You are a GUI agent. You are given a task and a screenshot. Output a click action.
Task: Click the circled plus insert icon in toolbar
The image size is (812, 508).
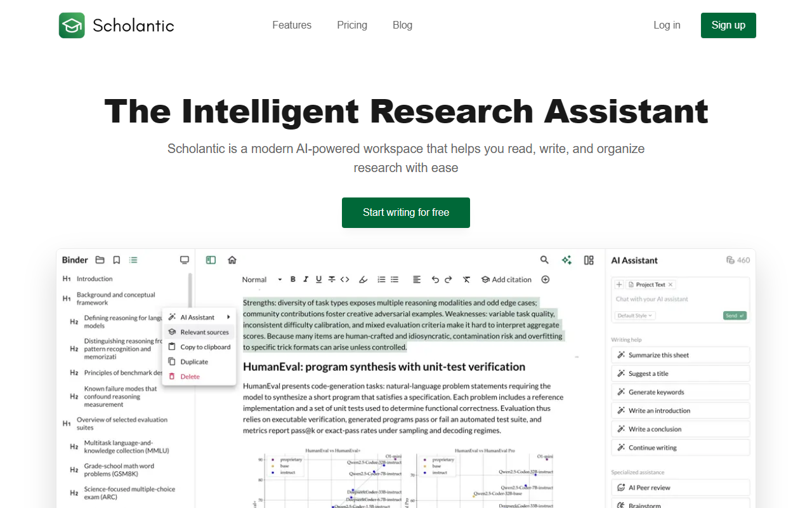(546, 279)
